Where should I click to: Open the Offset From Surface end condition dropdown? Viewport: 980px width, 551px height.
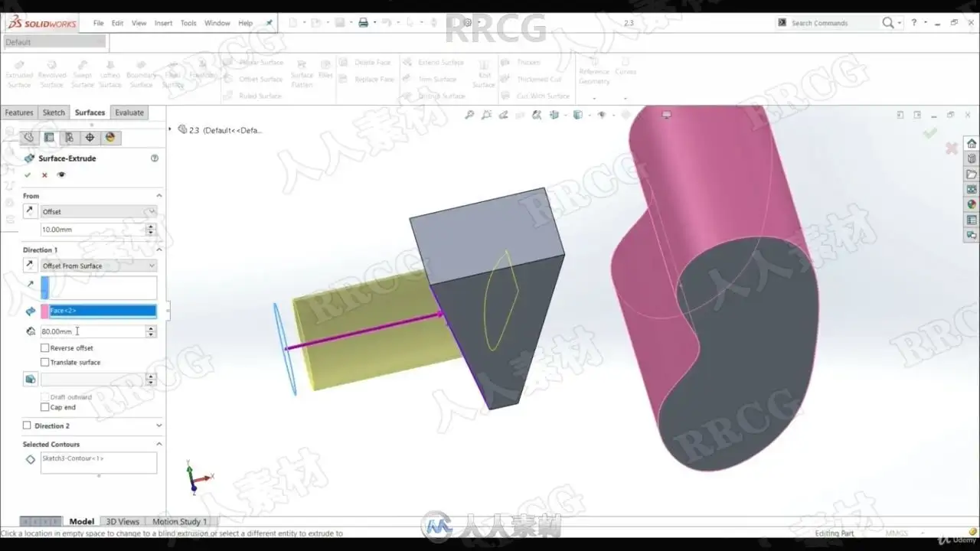click(x=99, y=266)
